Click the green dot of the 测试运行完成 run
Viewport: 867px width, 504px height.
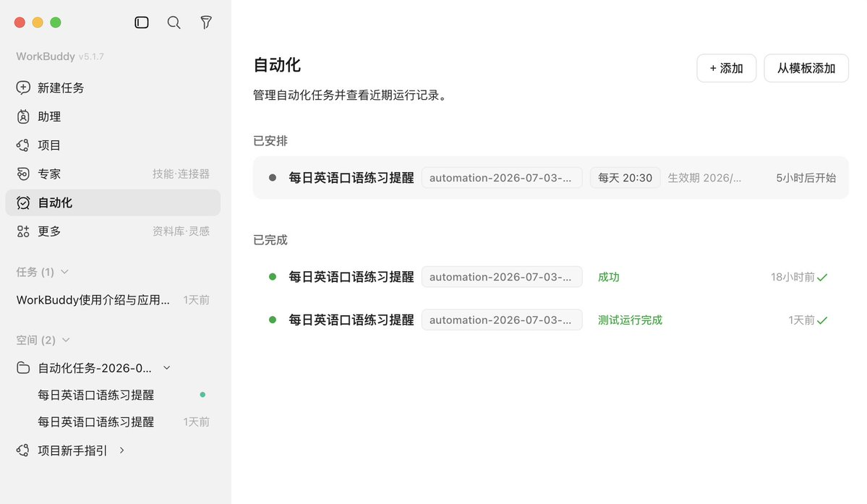point(273,320)
